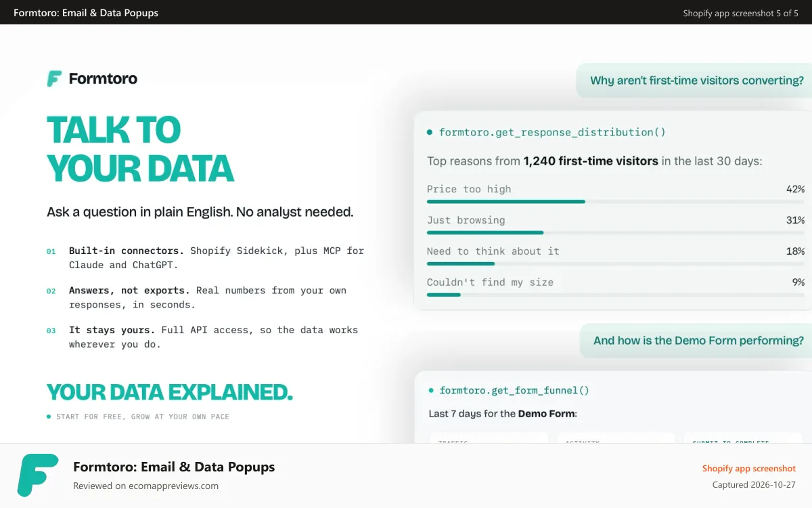Click the green bullet before get_form_funnel()
The width and height of the screenshot is (812, 508).
click(431, 391)
